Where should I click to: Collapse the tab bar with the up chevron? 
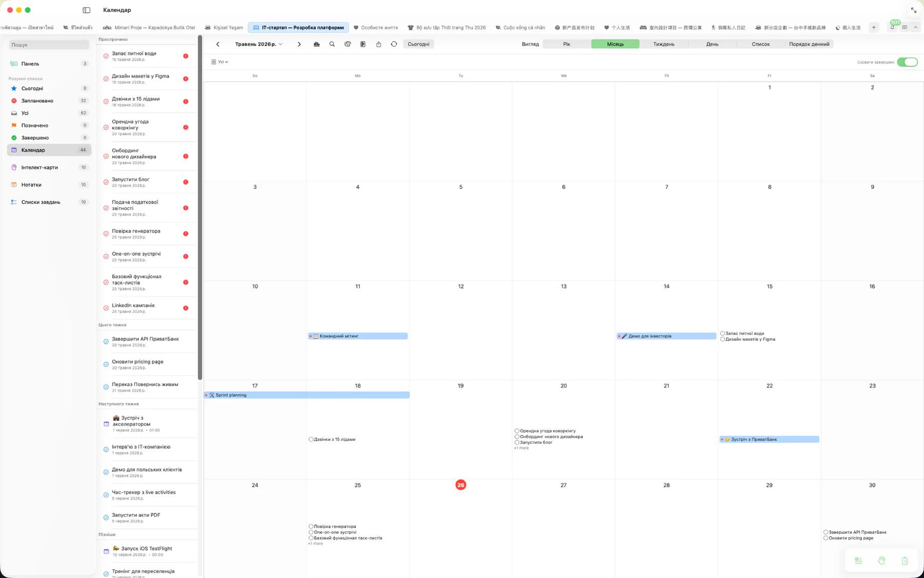click(915, 27)
